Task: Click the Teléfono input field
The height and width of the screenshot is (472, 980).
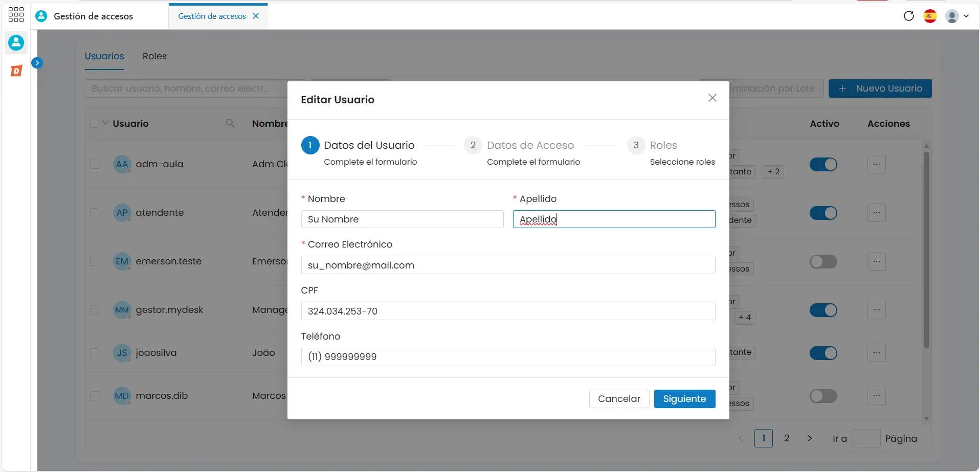Action: pos(508,357)
